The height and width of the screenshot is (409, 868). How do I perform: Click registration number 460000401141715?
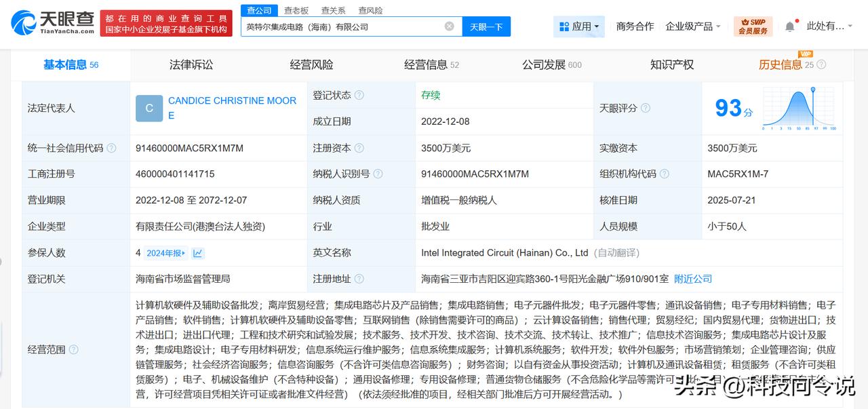175,174
